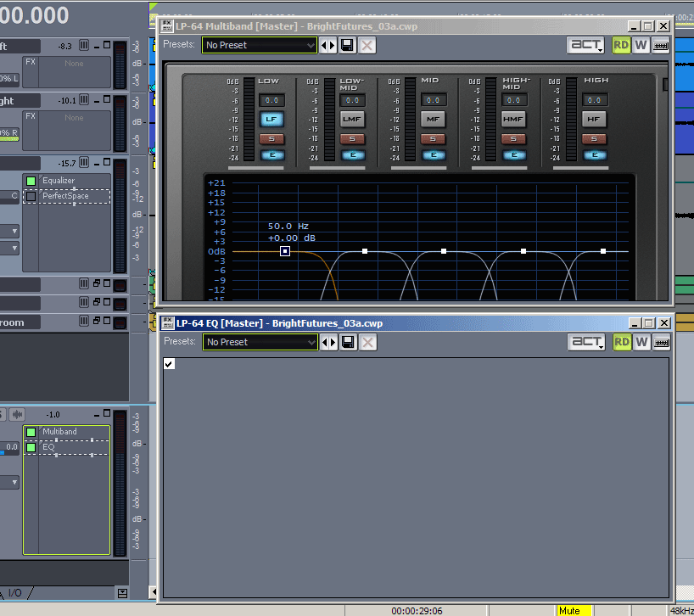
Task: Toggle automation read (RD) in Multiband window
Action: tap(622, 45)
